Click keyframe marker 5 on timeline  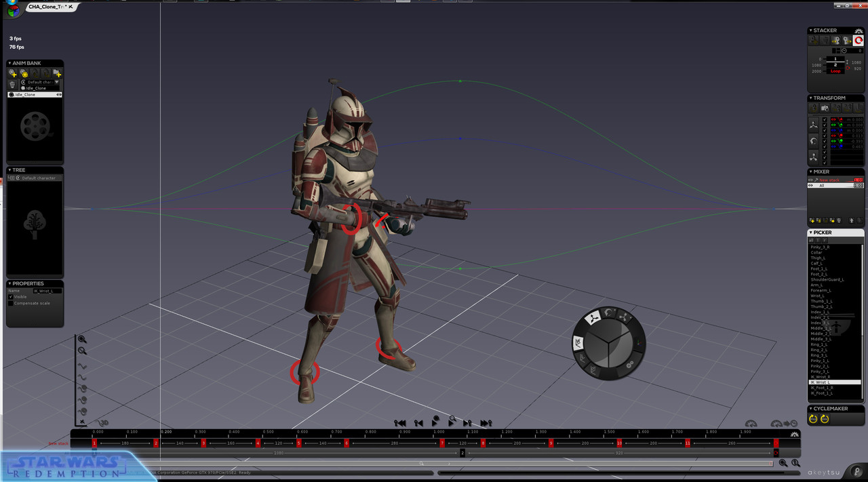pos(298,443)
